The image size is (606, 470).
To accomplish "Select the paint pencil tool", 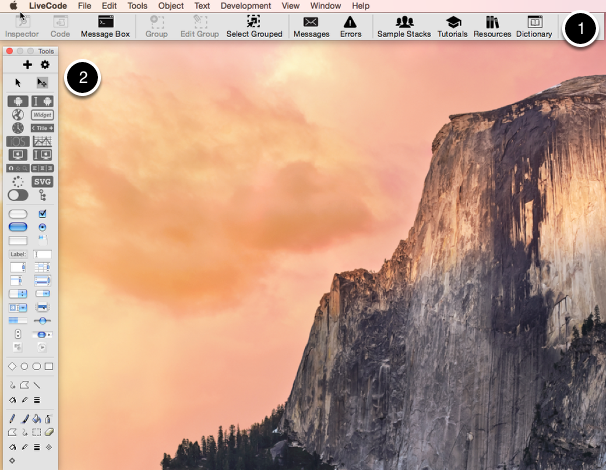I will click(12, 419).
